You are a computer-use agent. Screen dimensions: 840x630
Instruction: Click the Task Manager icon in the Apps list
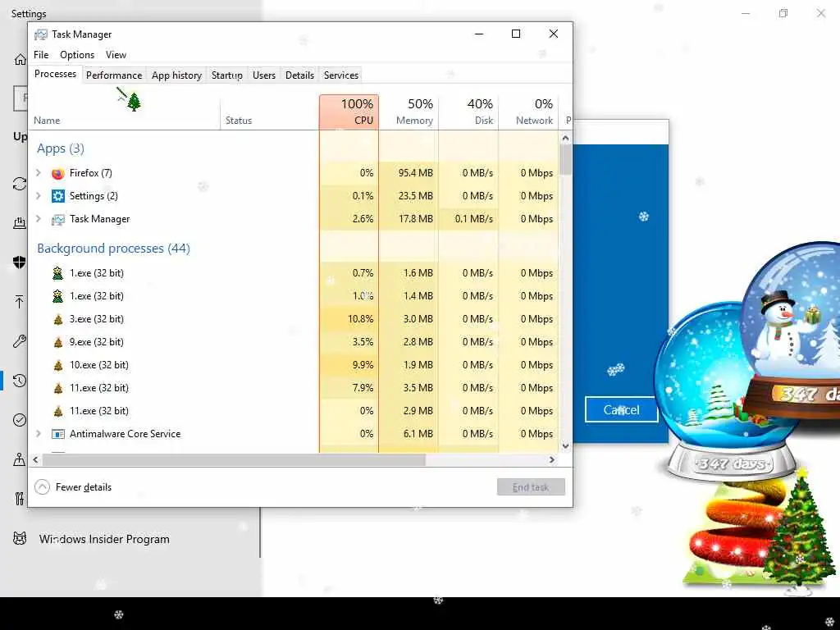[x=58, y=219]
